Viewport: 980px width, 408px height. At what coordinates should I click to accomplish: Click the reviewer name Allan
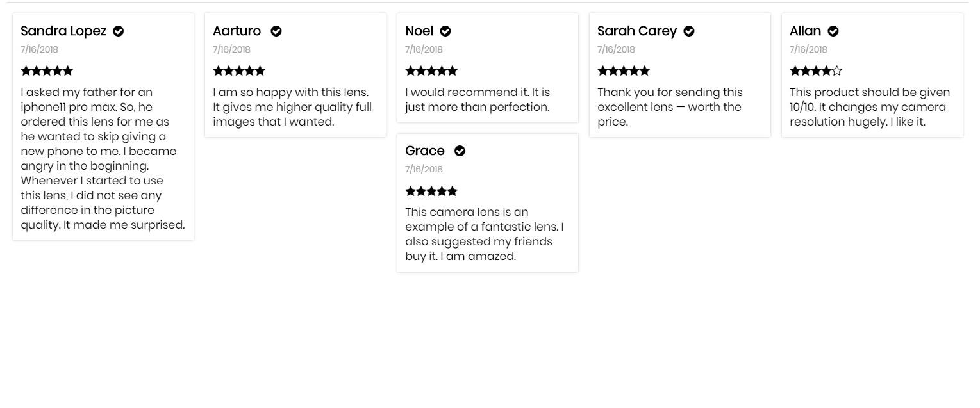(x=805, y=31)
